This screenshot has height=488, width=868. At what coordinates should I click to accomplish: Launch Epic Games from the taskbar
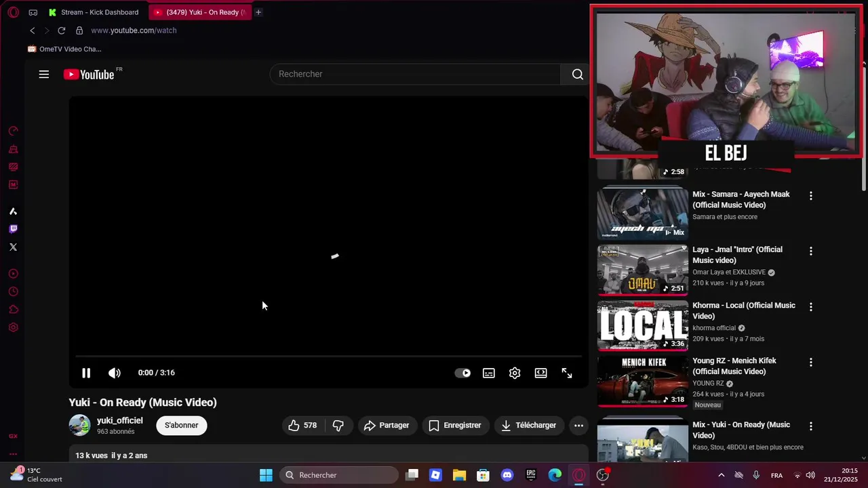coord(531,475)
